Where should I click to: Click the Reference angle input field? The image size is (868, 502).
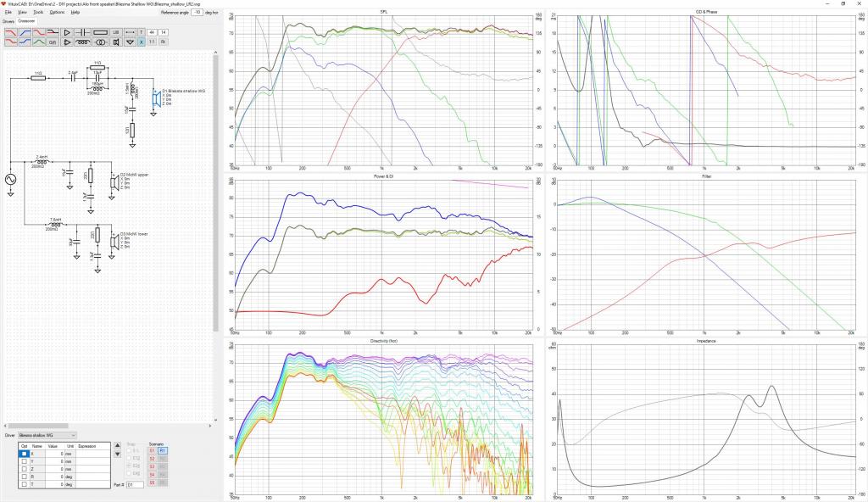197,12
